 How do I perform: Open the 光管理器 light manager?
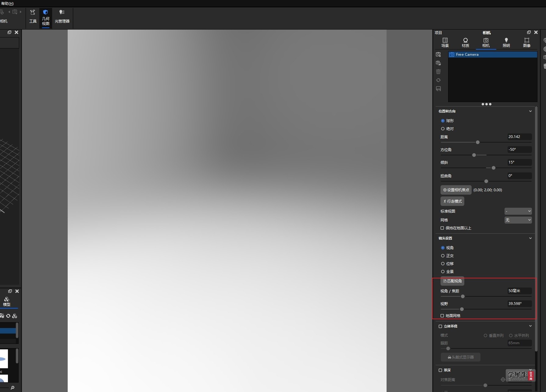click(62, 16)
